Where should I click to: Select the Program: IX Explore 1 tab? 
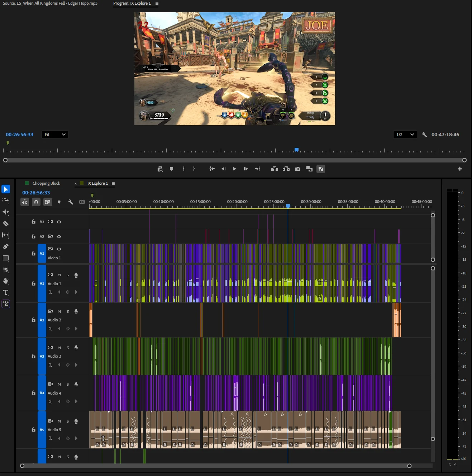pyautogui.click(x=132, y=3)
